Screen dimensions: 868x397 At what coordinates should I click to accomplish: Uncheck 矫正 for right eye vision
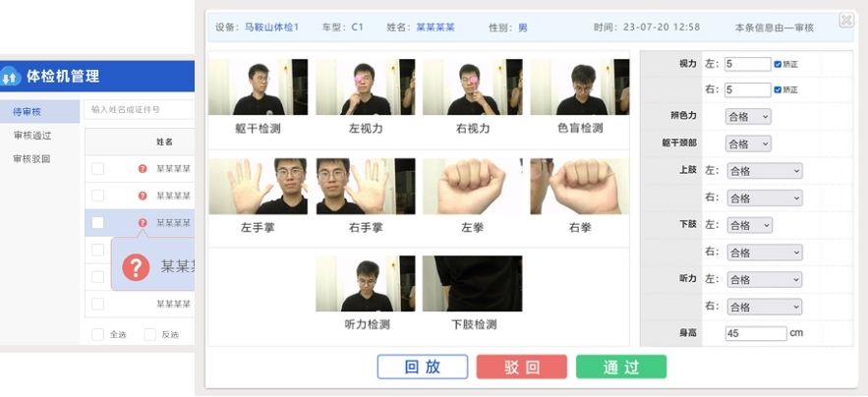pyautogui.click(x=778, y=89)
